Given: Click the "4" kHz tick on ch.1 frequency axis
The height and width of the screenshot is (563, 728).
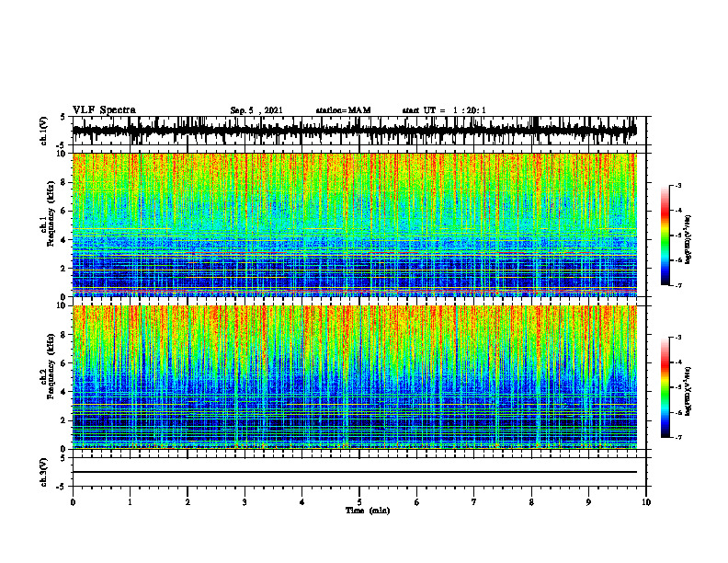Looking at the screenshot, I should click(x=65, y=240).
